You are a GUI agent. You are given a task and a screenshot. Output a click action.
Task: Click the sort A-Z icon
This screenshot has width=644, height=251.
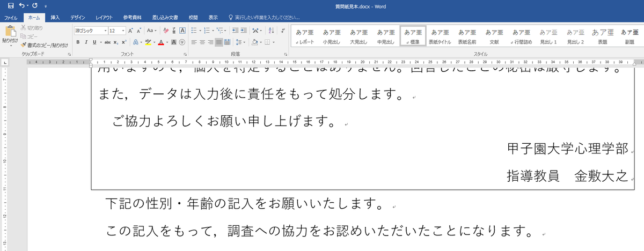coord(270,31)
